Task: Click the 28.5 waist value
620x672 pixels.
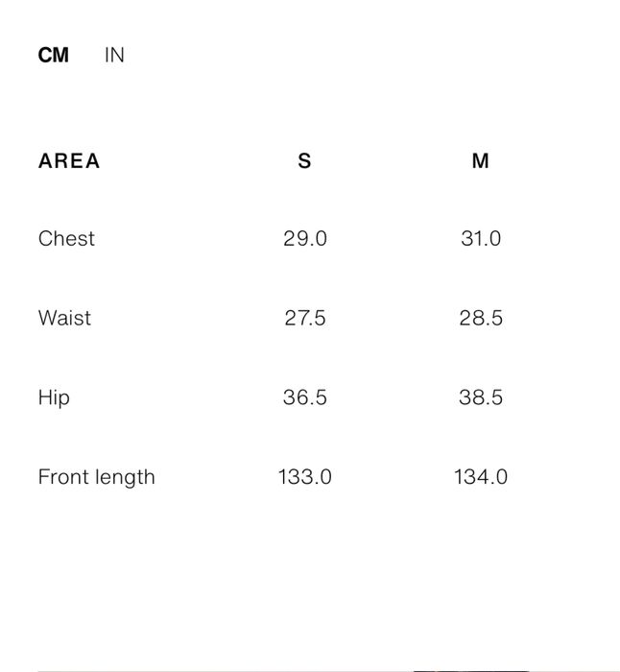Action: [481, 318]
